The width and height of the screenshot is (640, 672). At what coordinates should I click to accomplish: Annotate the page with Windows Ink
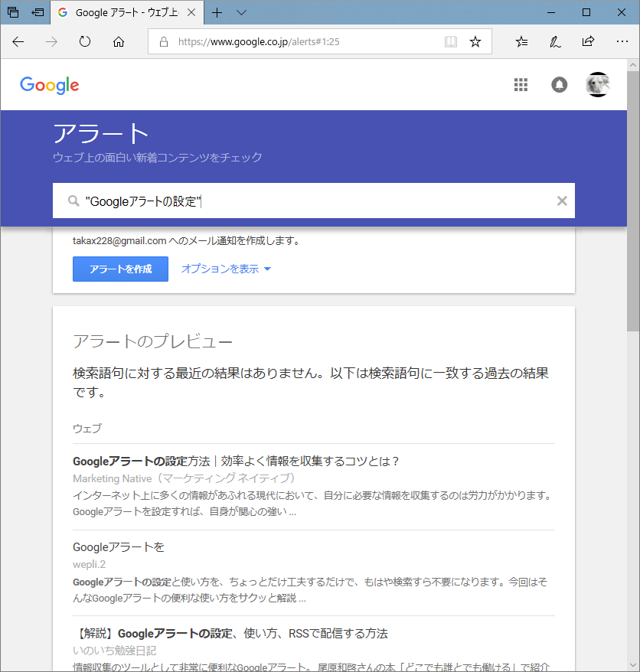554,42
